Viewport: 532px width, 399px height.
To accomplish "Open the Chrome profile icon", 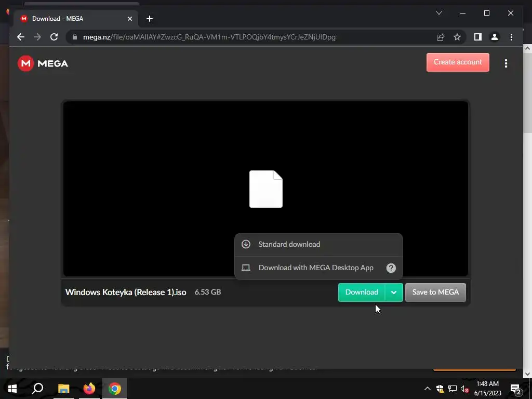I will 495,37.
